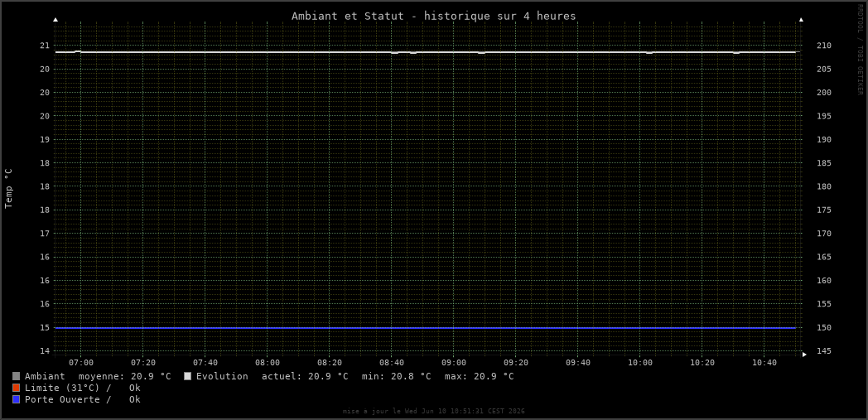Click the 09:20 time axis label
Screen dimensions: 868x420
click(516, 363)
